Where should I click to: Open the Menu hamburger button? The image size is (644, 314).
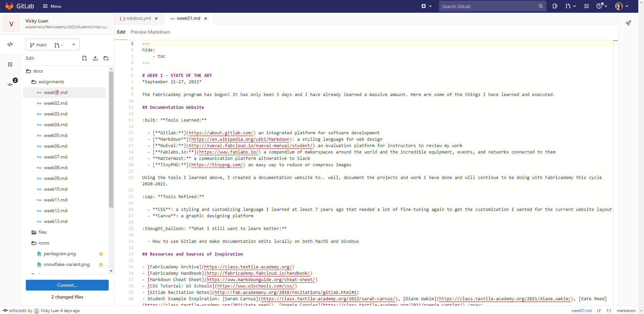click(52, 6)
